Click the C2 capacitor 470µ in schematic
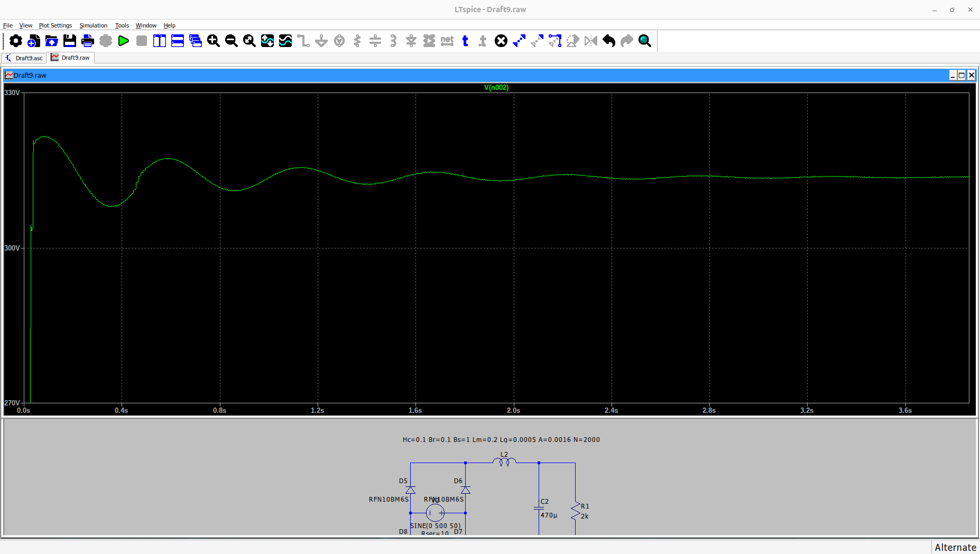This screenshot has width=980, height=554. click(539, 509)
